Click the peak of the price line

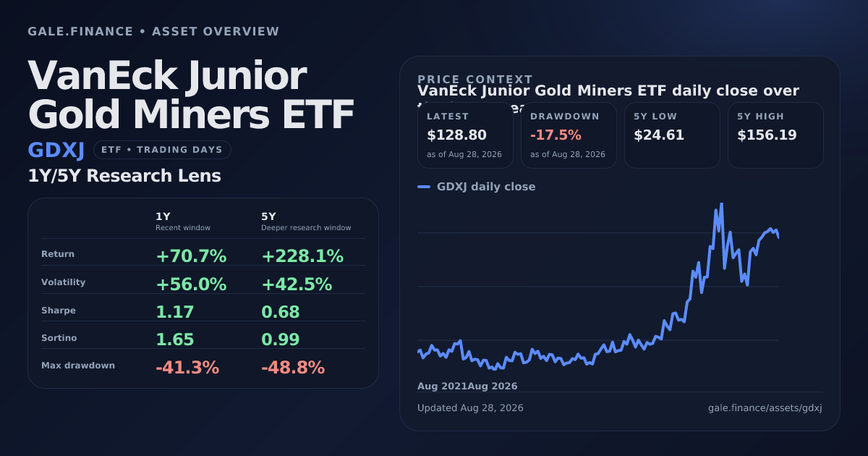tap(721, 204)
